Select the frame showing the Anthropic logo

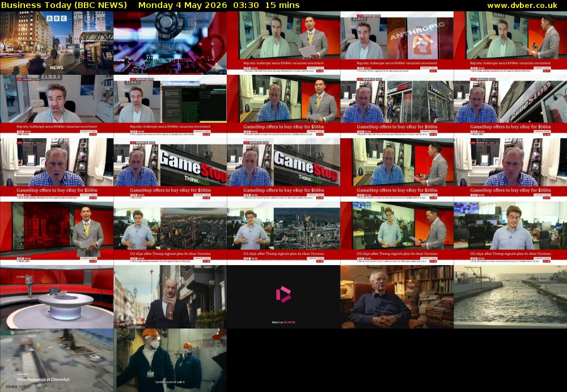pyautogui.click(x=397, y=42)
